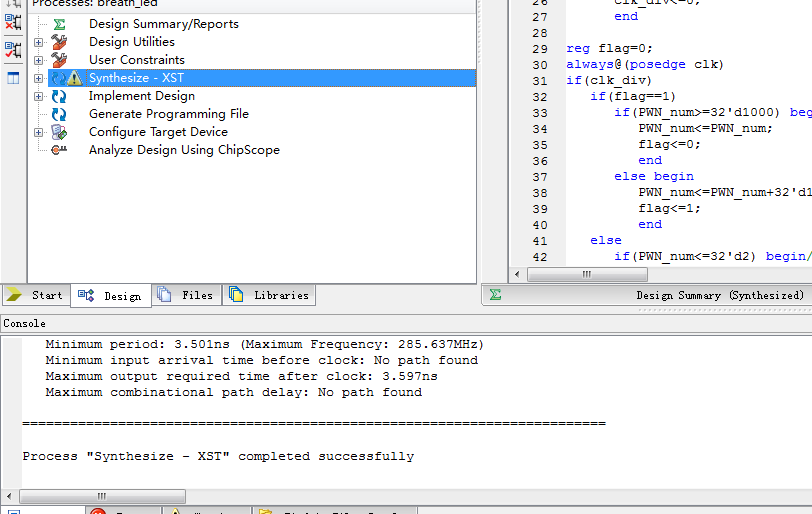Click the Synthesize warning triangle icon
Image resolution: width=812 pixels, height=514 pixels.
coord(76,78)
